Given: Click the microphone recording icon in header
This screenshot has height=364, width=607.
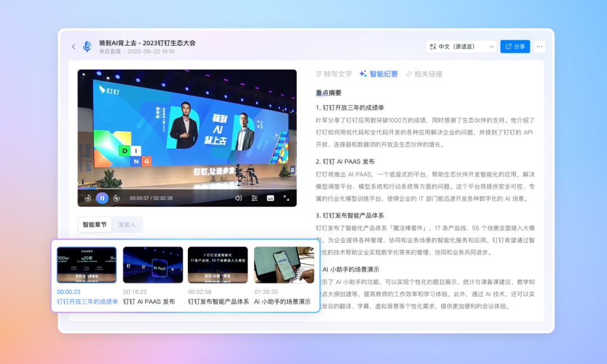Looking at the screenshot, I should pyautogui.click(x=87, y=47).
